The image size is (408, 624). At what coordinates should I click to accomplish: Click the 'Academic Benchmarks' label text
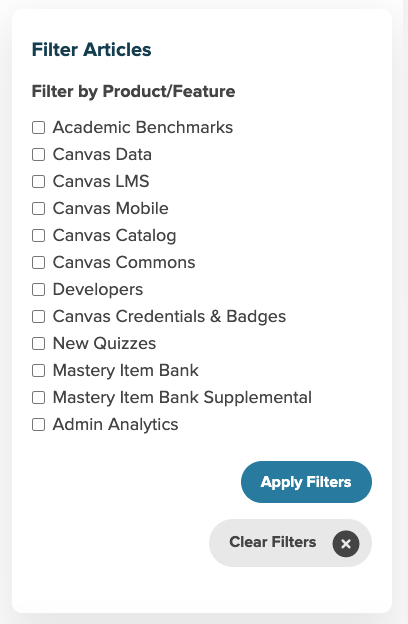(143, 128)
